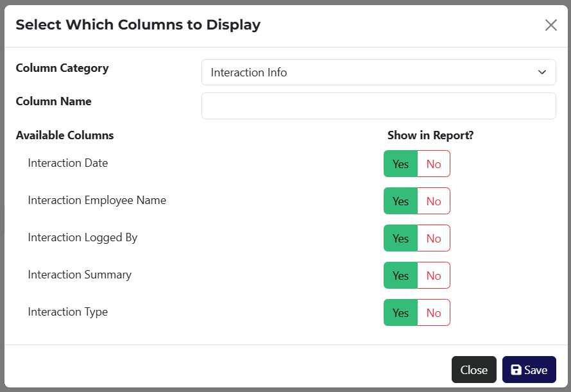Choose No for Interaction Logged By
571x392 pixels.
(x=434, y=238)
